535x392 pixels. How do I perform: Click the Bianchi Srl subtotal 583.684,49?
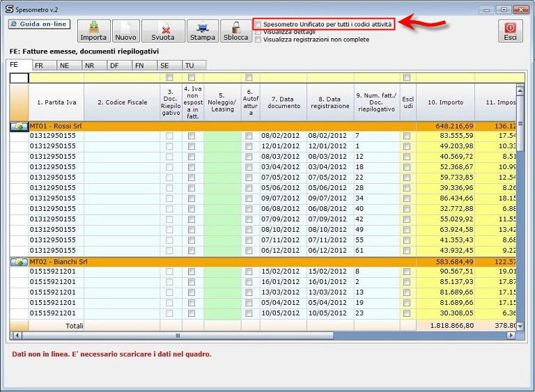point(446,262)
